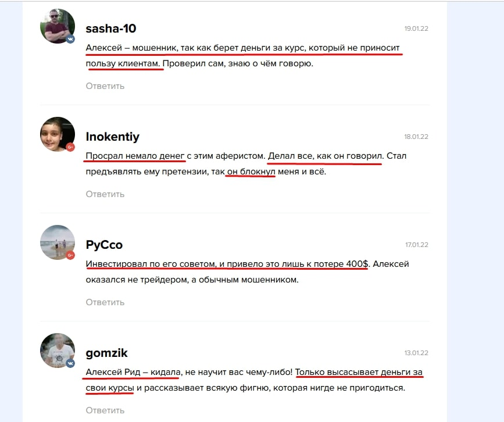
Task: Click the VK badge on gomzik's avatar
Action: [70, 363]
